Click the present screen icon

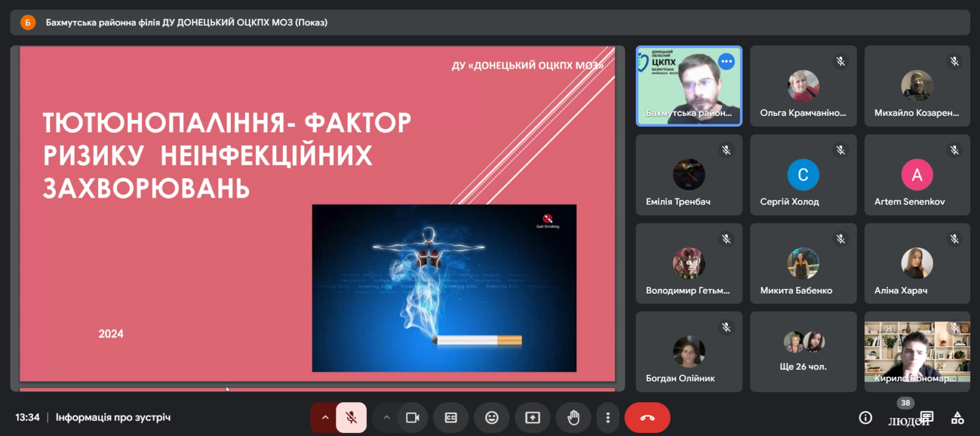pyautogui.click(x=532, y=418)
